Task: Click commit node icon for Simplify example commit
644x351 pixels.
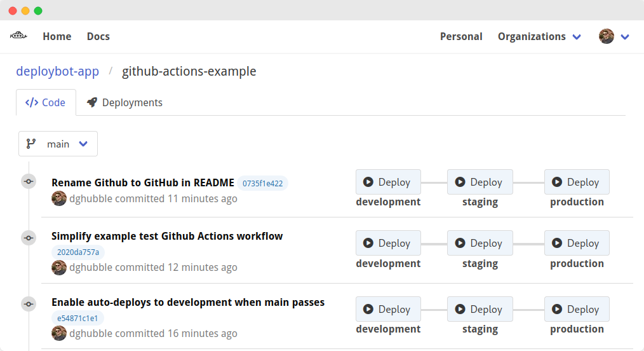Action: [29, 238]
